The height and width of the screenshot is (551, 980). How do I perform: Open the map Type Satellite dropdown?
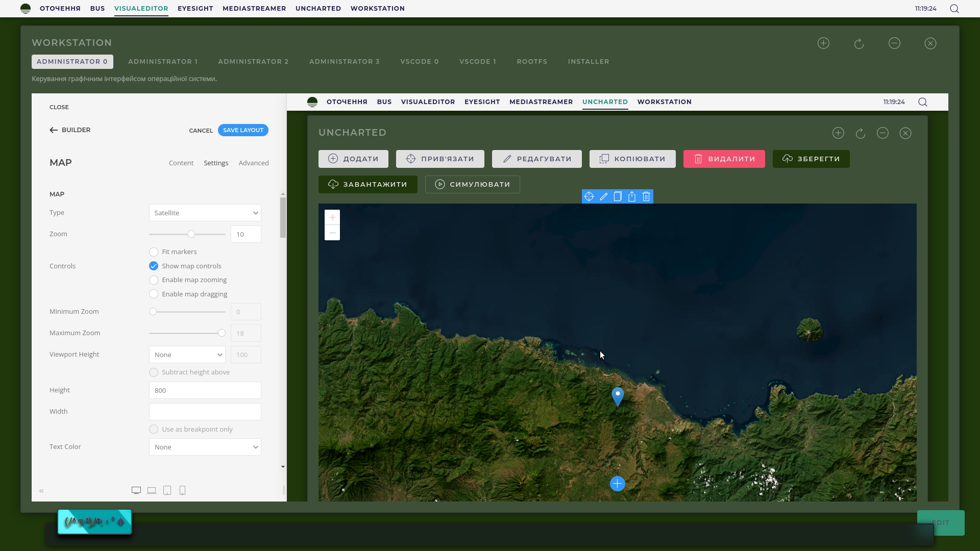coord(205,213)
